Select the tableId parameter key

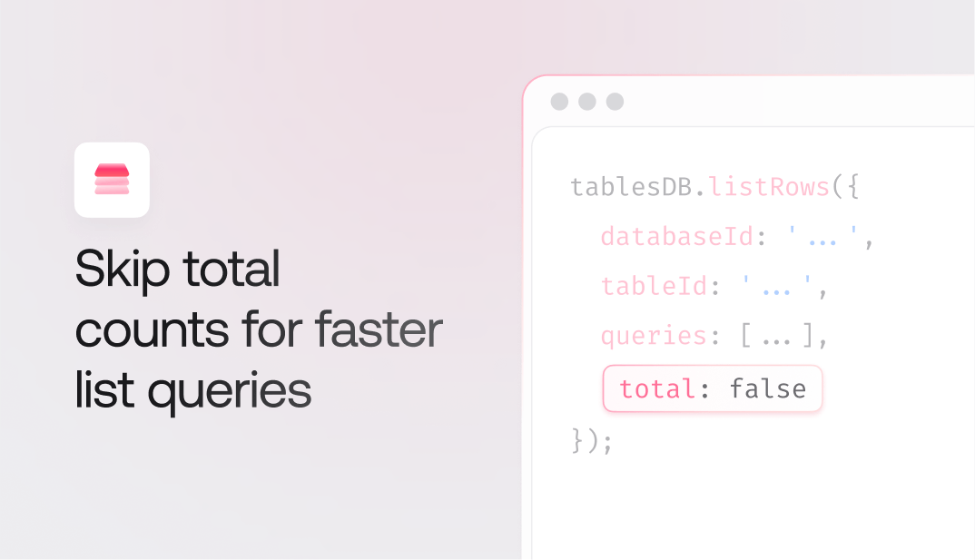[654, 288]
